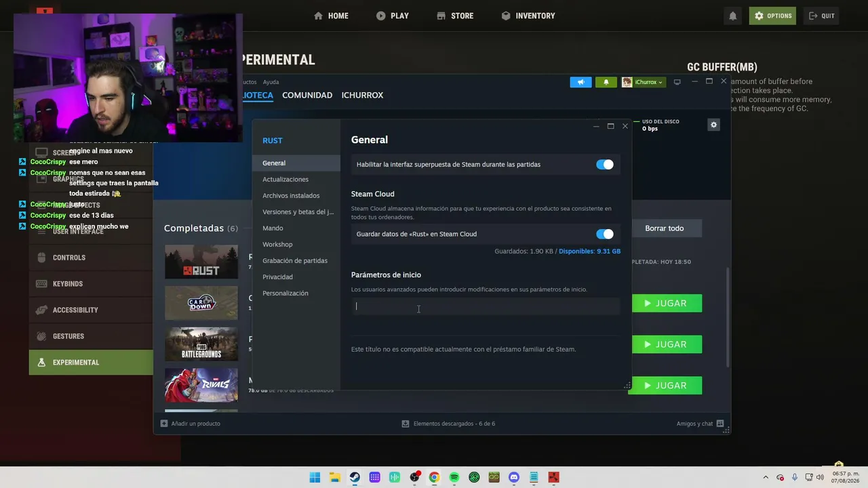
Task: Open Personalización section in Rust properties
Action: (296, 293)
